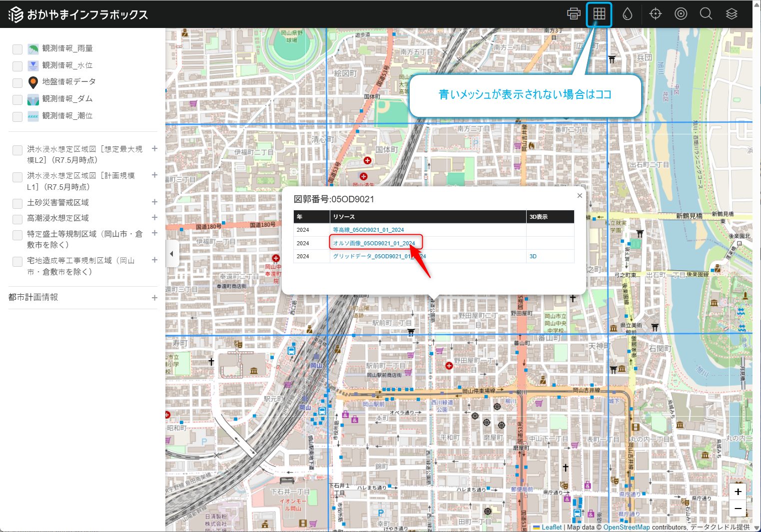Enable 観測情報_雨量 checkbox
The height and width of the screenshot is (532, 761).
point(17,49)
